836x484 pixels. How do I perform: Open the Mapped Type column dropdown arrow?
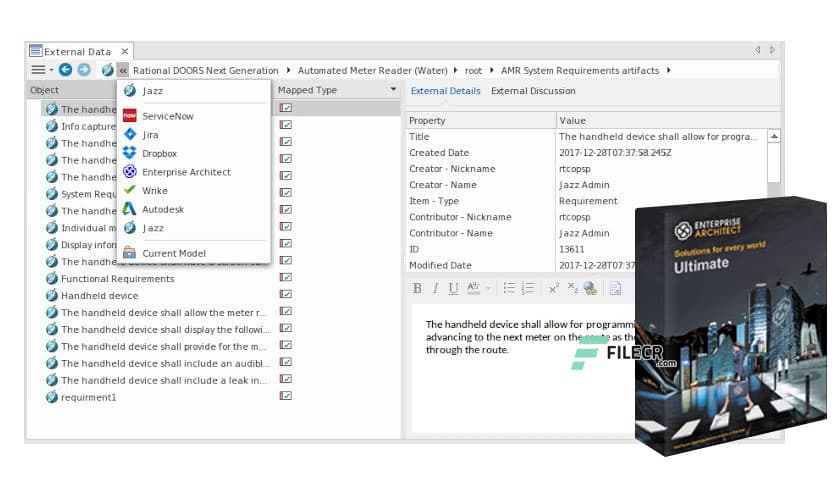[x=393, y=90]
